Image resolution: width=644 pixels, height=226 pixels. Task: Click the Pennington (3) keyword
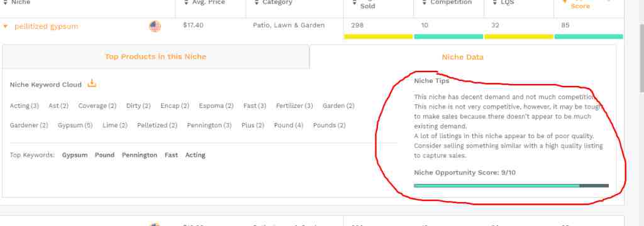[x=209, y=126]
